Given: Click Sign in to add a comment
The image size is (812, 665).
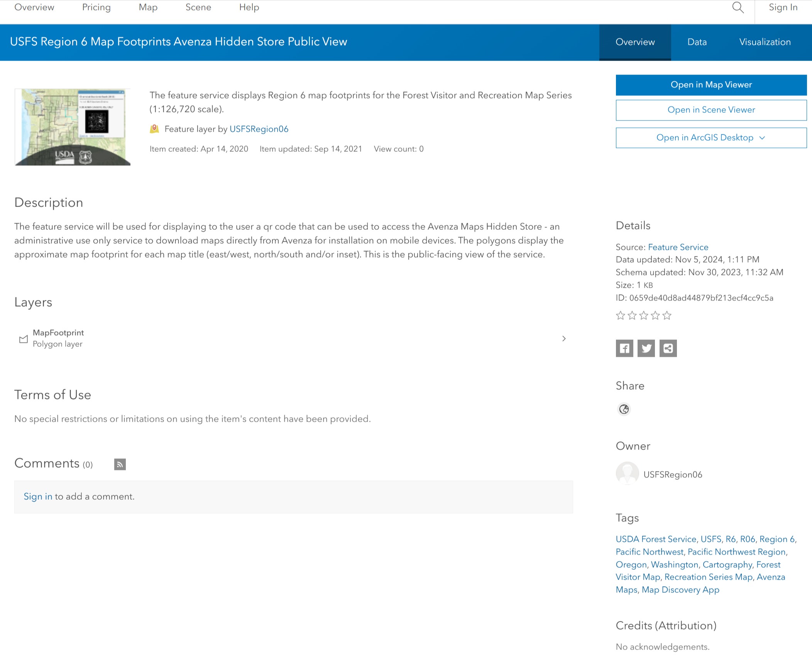Looking at the screenshot, I should [38, 497].
